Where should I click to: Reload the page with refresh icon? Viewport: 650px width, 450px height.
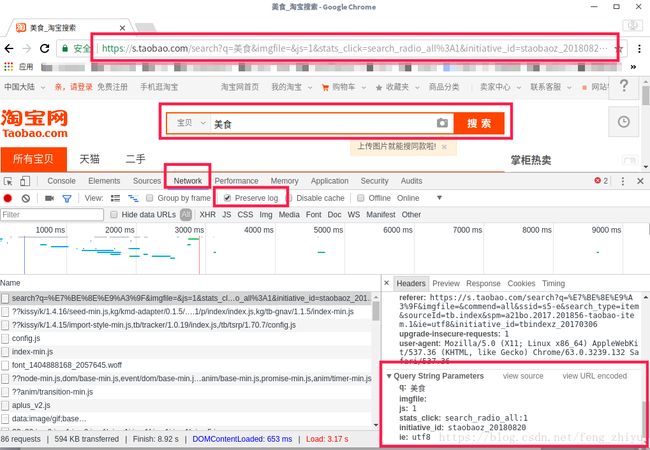[x=45, y=48]
